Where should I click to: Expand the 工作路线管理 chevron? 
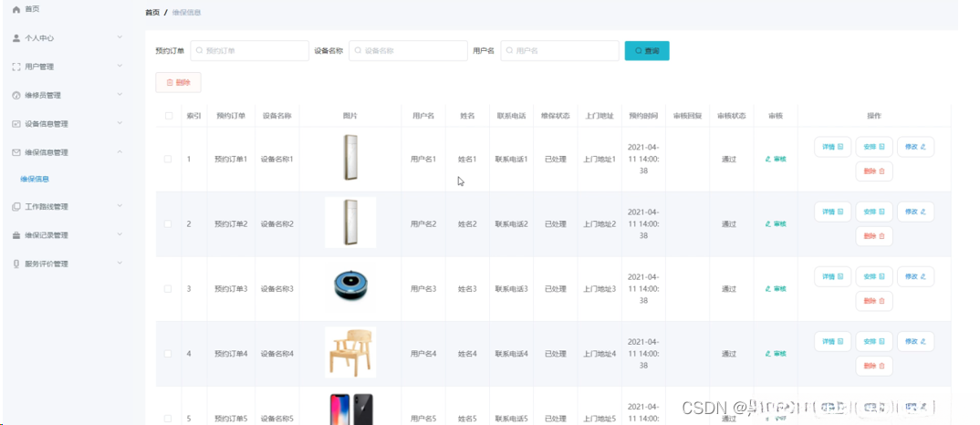[120, 206]
